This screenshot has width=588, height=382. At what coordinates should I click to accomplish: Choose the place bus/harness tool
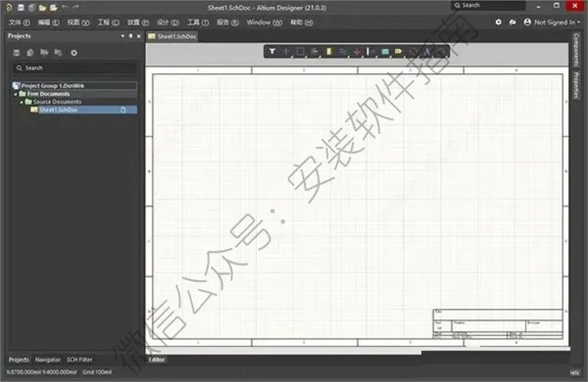[x=370, y=51]
